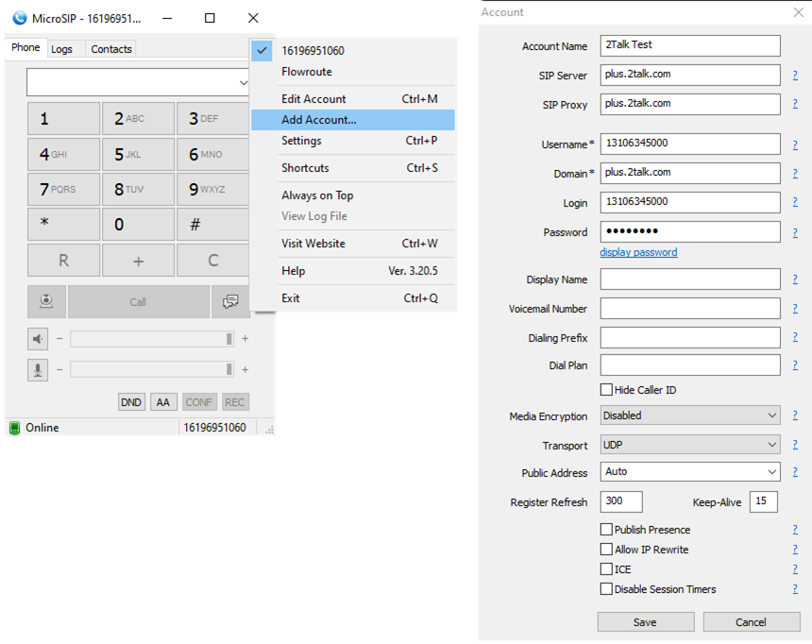This screenshot has height=644, width=812.
Task: Open help for Domain field
Action: pos(795,174)
